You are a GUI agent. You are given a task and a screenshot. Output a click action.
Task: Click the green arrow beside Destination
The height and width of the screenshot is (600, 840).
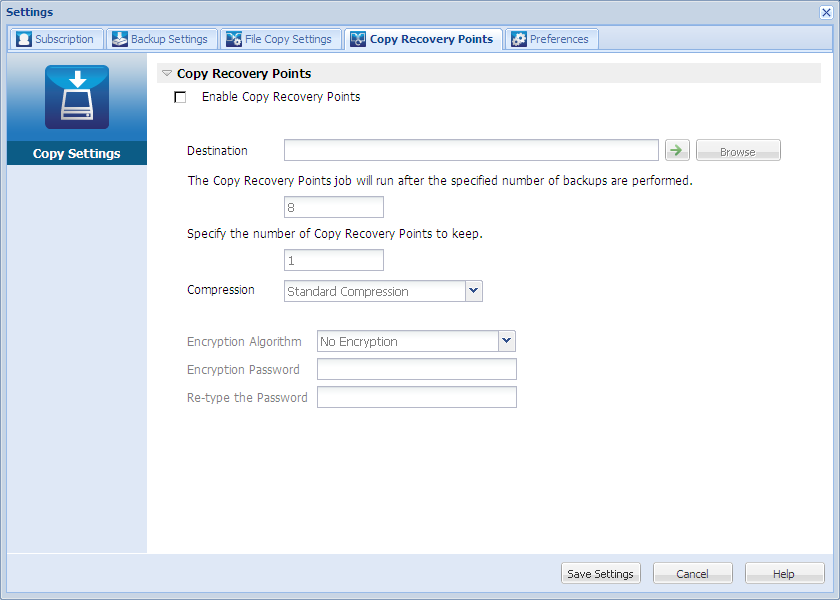677,149
